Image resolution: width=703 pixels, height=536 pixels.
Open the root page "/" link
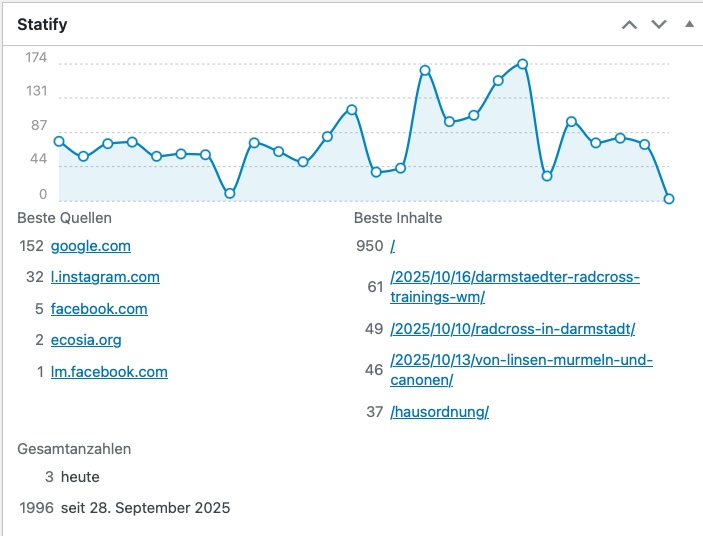[x=394, y=246]
